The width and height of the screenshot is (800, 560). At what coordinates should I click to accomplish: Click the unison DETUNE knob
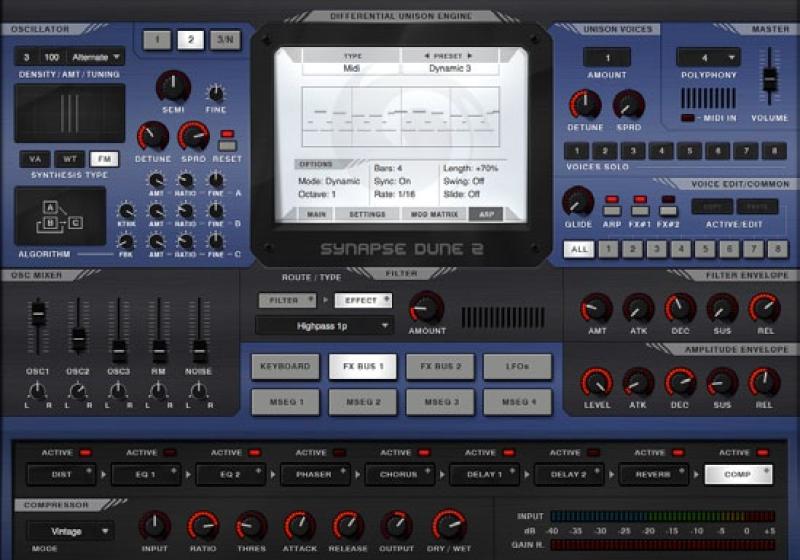coord(585,105)
